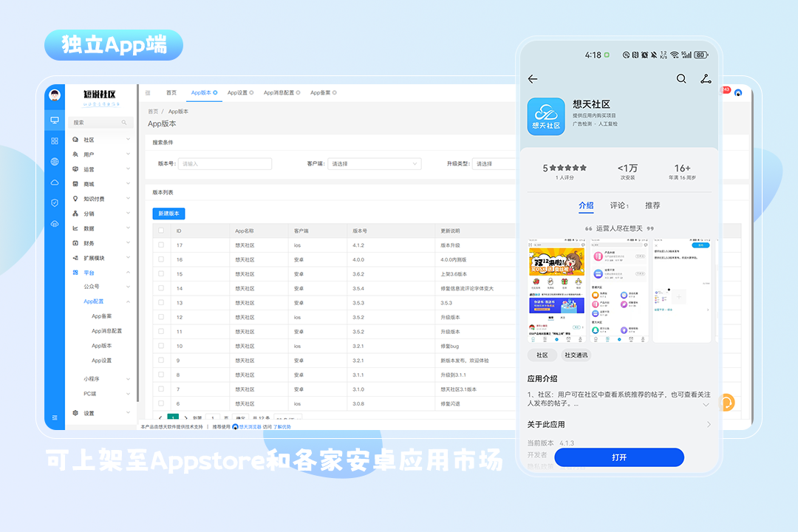Check the checkbox for row ID 17

pyautogui.click(x=161, y=245)
